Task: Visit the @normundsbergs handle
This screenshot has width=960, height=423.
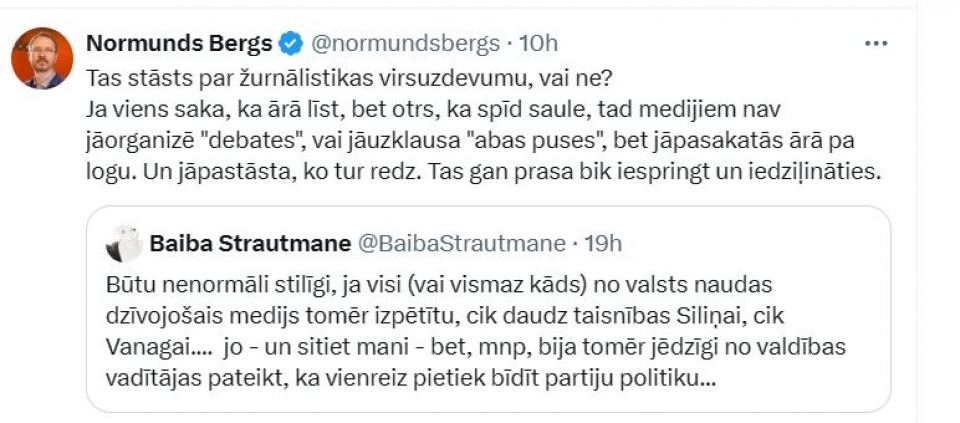Action: pos(405,43)
